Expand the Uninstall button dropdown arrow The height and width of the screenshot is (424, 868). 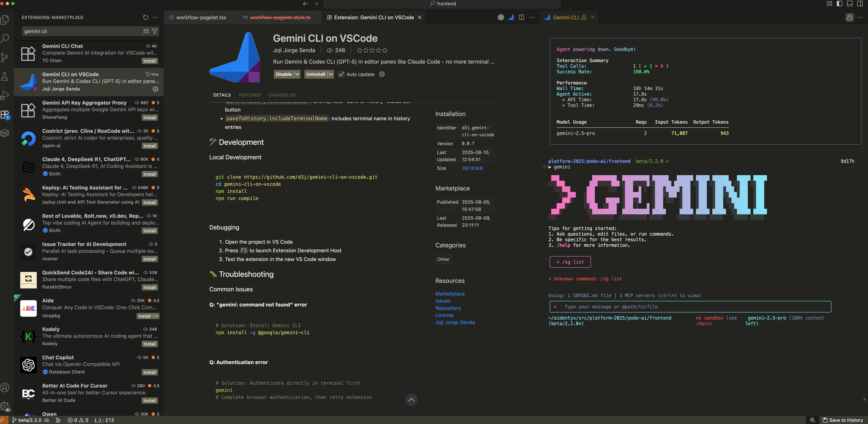coord(331,74)
